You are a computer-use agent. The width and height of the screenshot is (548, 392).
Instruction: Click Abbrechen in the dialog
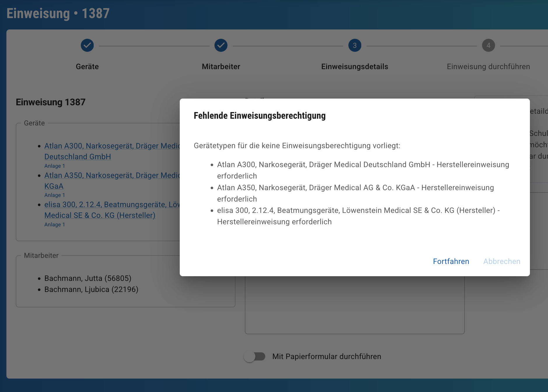pos(502,261)
